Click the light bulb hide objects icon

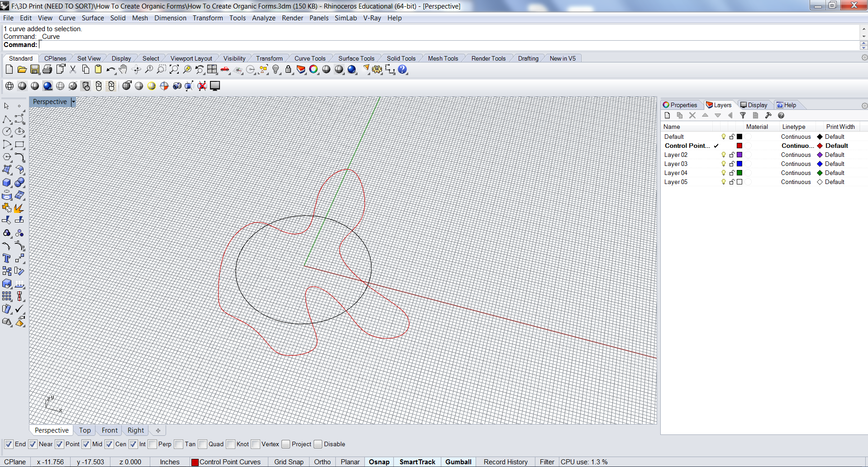coord(276,70)
